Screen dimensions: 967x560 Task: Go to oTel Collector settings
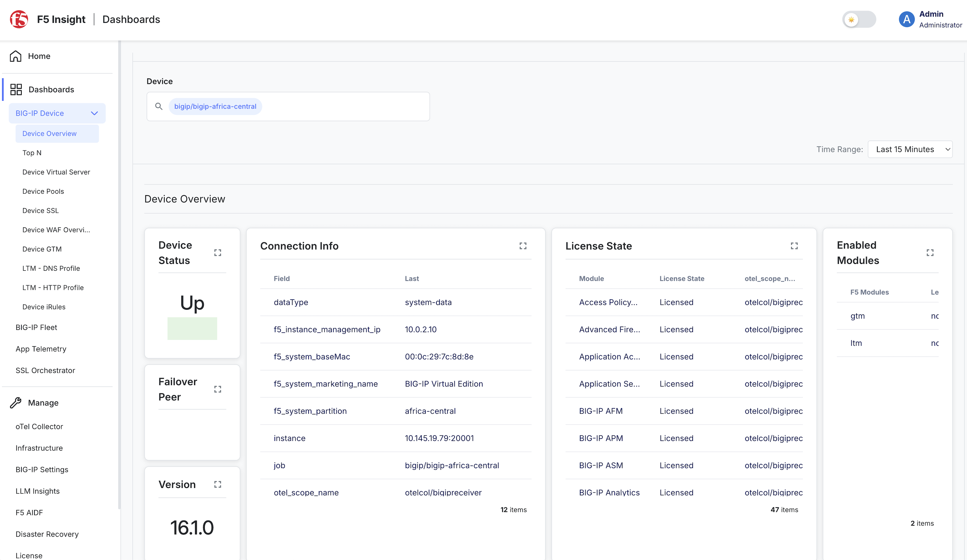[x=39, y=426]
